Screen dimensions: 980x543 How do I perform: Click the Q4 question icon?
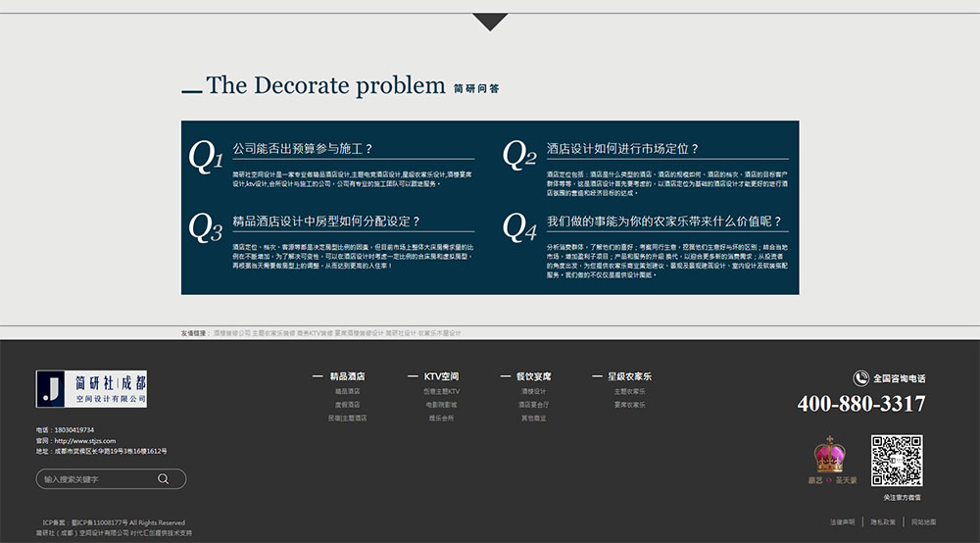519,226
